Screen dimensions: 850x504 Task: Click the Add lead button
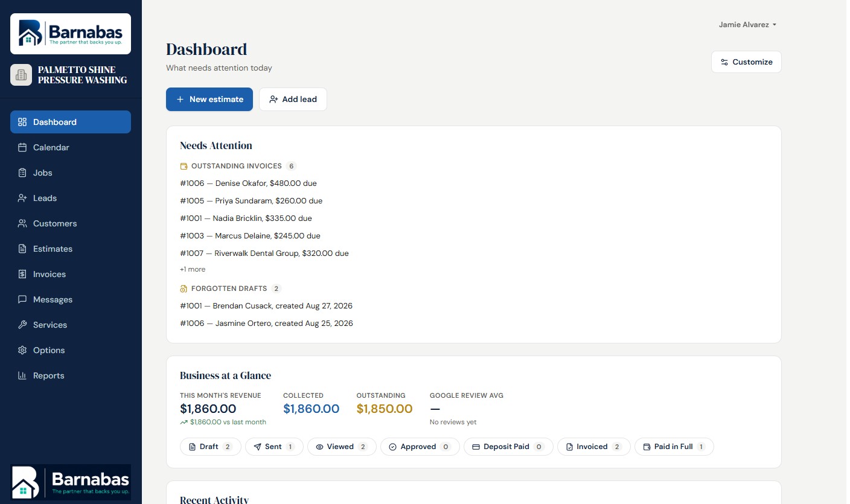(x=293, y=99)
